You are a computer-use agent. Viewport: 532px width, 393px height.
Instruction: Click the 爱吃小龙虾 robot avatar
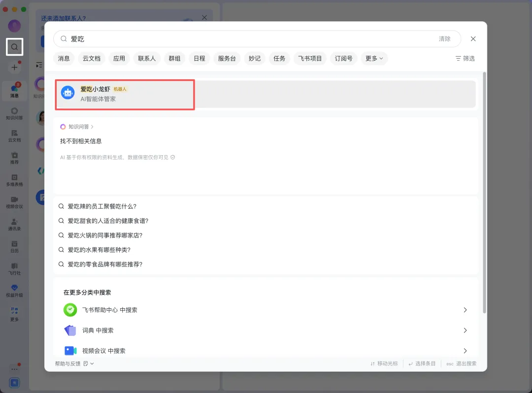[68, 92]
